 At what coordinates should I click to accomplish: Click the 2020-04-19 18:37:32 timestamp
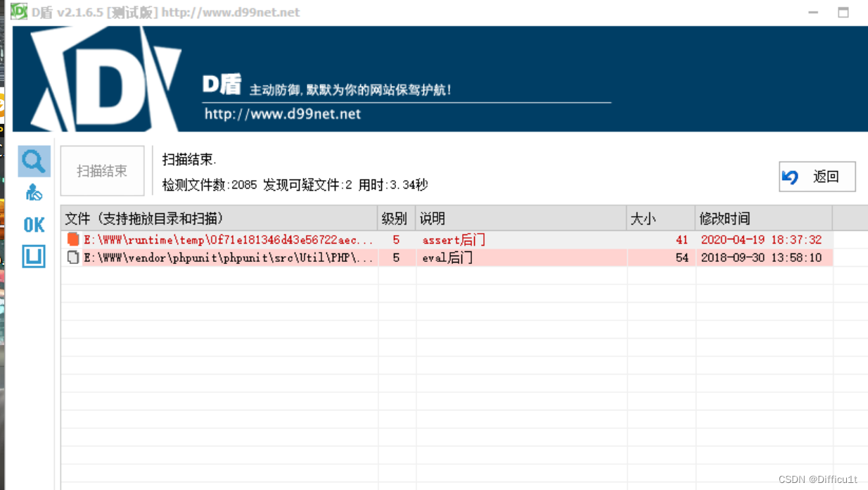tap(761, 240)
